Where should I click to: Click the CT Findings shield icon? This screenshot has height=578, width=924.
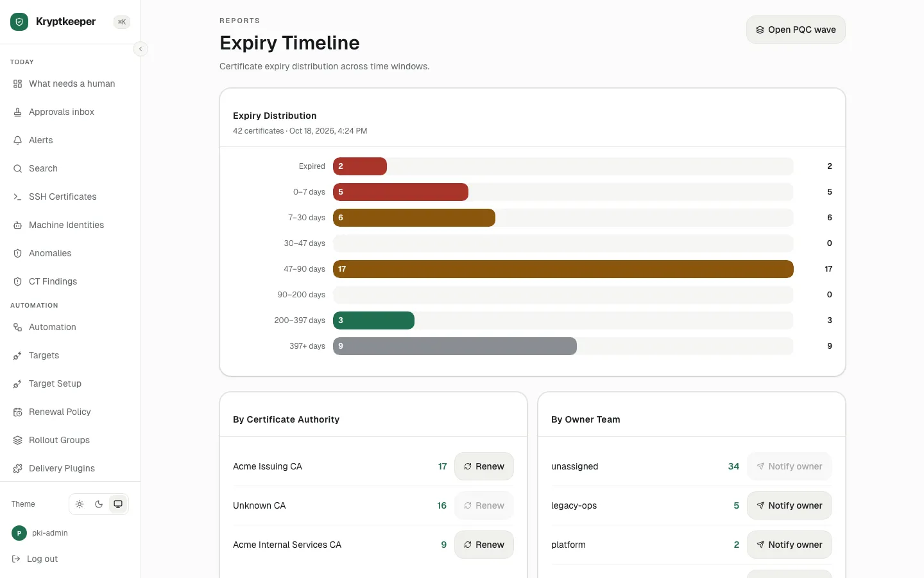18,282
